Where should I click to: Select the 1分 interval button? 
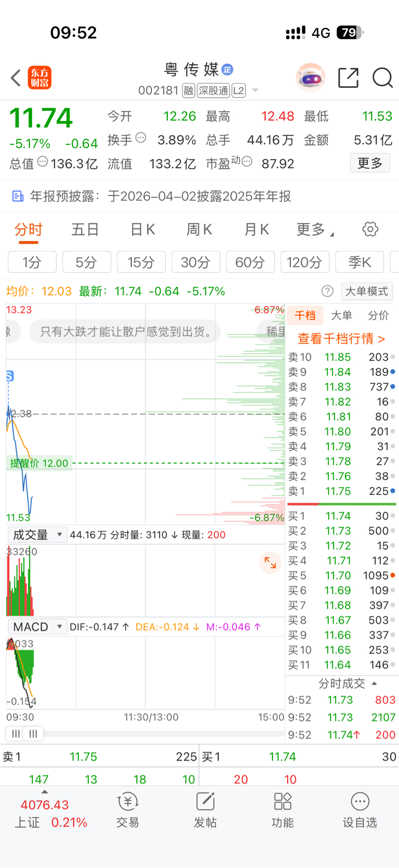tap(32, 262)
